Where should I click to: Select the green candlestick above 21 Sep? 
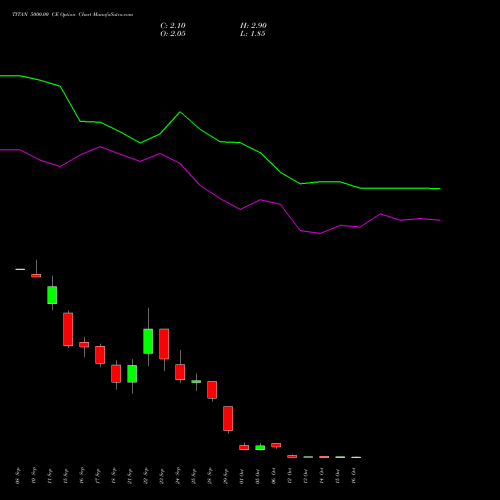coord(132,374)
